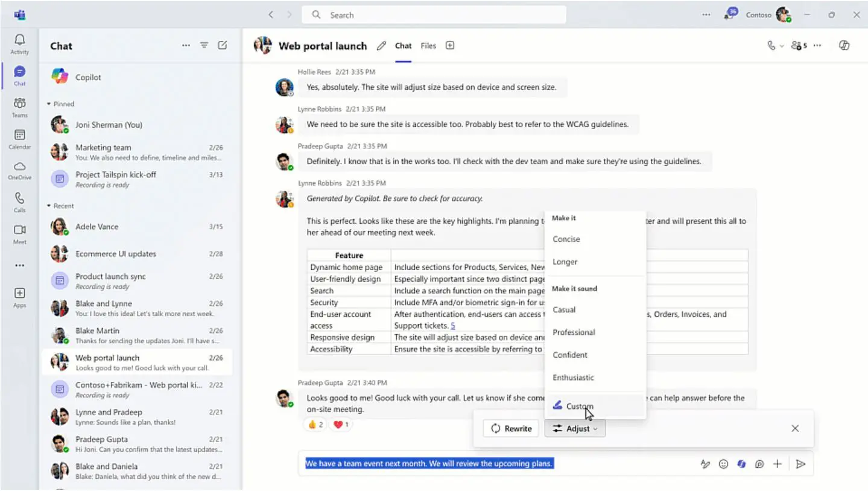Screen dimensions: 868x491
Task: Open the reference link 5 in table
Action: tap(453, 326)
